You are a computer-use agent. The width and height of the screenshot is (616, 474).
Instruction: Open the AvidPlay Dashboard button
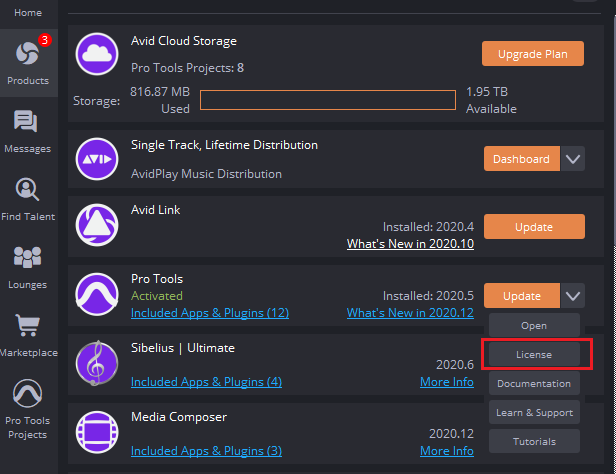click(x=522, y=159)
